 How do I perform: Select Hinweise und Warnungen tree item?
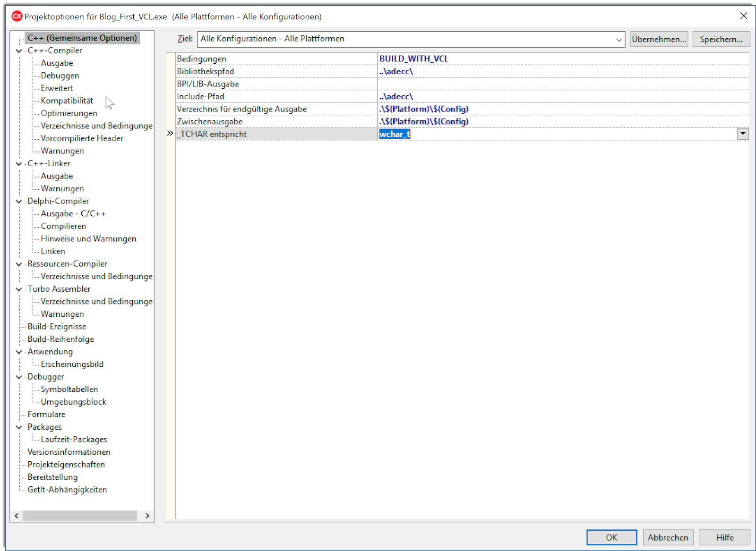(x=88, y=239)
